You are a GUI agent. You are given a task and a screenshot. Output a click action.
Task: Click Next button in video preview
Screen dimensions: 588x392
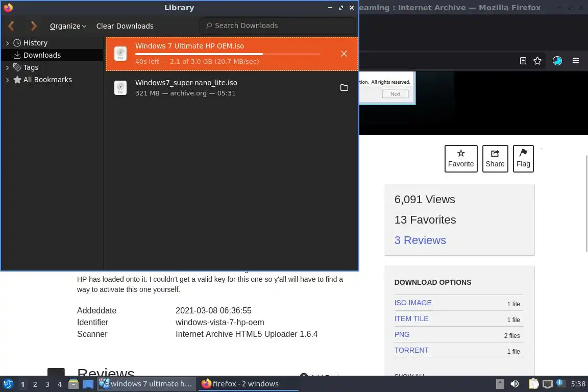pyautogui.click(x=395, y=94)
